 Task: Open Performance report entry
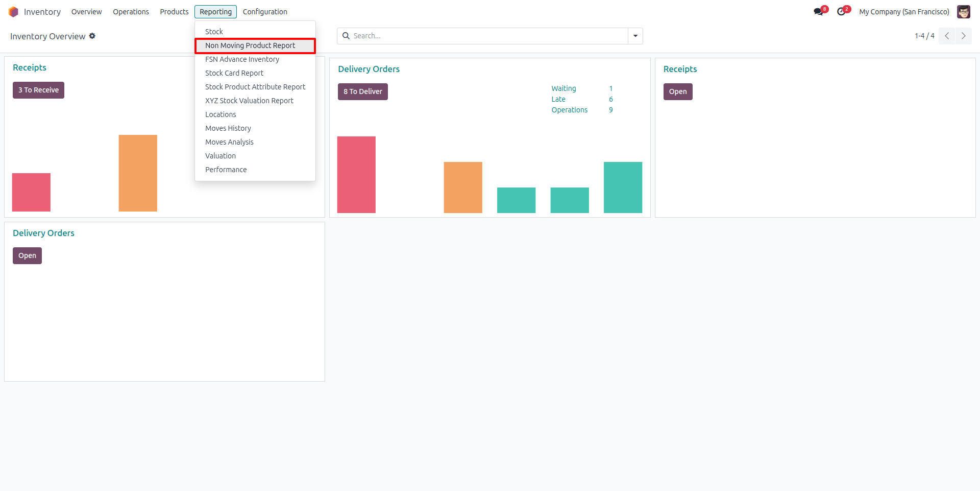click(255, 170)
